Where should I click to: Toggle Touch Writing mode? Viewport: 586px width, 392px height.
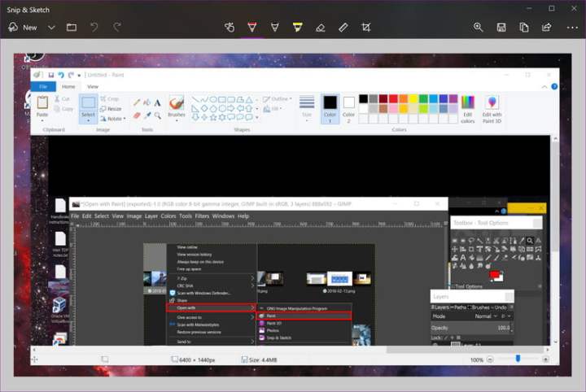click(x=230, y=27)
